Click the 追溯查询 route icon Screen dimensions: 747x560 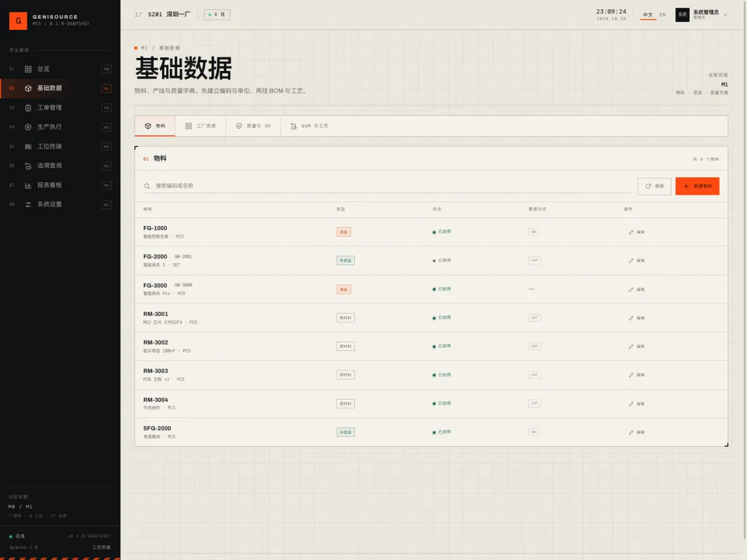click(28, 166)
